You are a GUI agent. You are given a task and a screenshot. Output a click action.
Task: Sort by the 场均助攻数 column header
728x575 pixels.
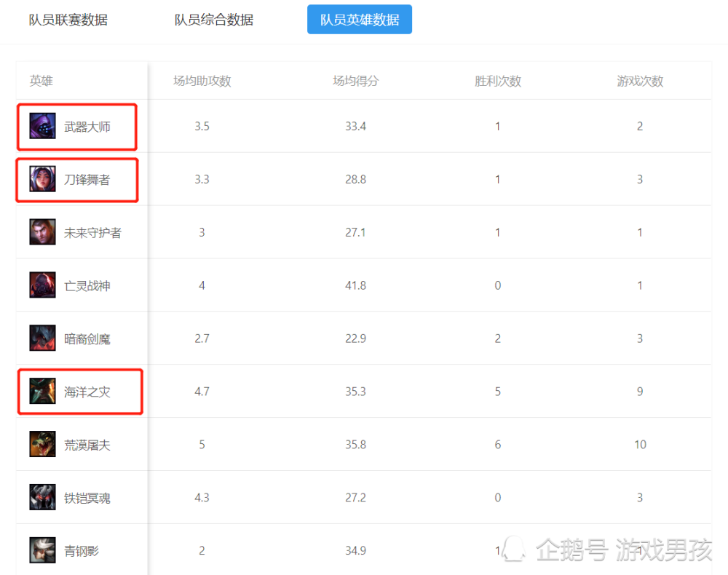click(202, 81)
